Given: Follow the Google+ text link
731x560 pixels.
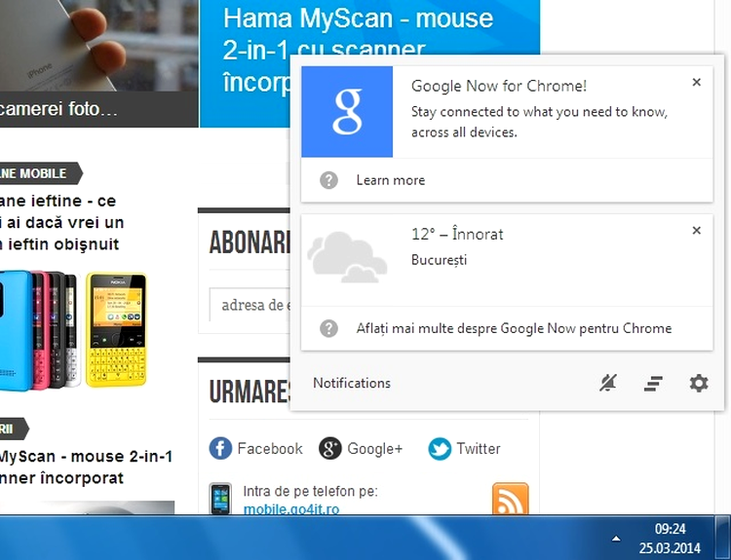Looking at the screenshot, I should click(x=375, y=448).
